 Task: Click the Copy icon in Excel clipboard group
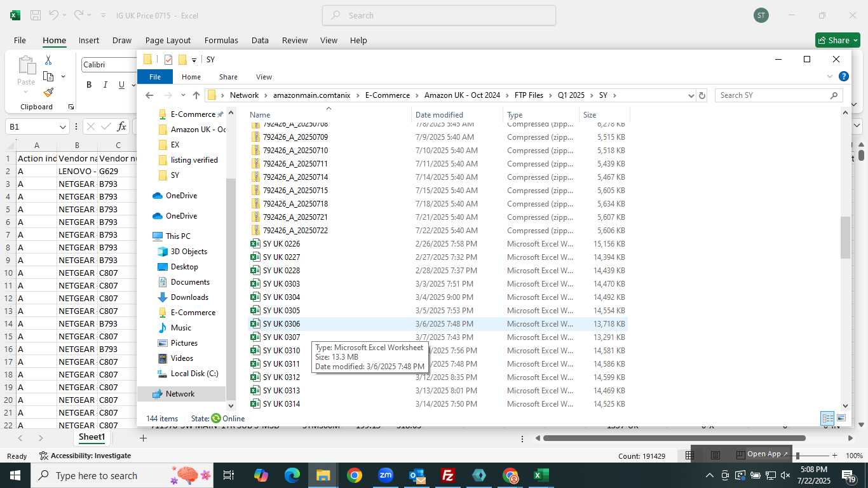pos(48,76)
